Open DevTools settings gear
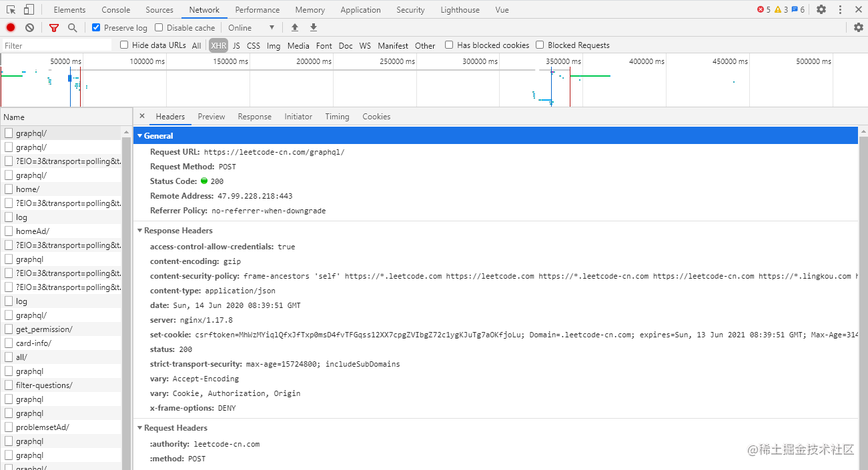 click(821, 9)
